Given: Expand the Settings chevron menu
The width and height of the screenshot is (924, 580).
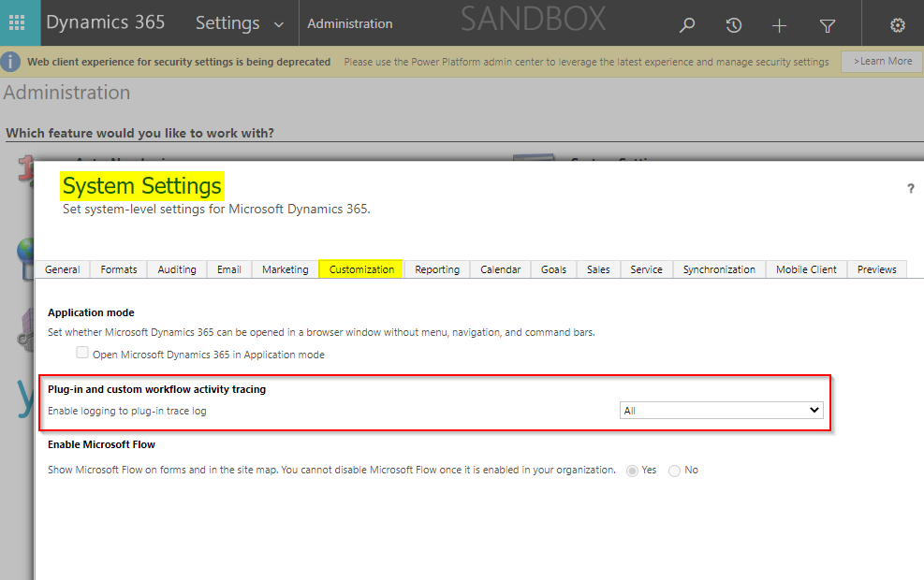Looking at the screenshot, I should 278,23.
